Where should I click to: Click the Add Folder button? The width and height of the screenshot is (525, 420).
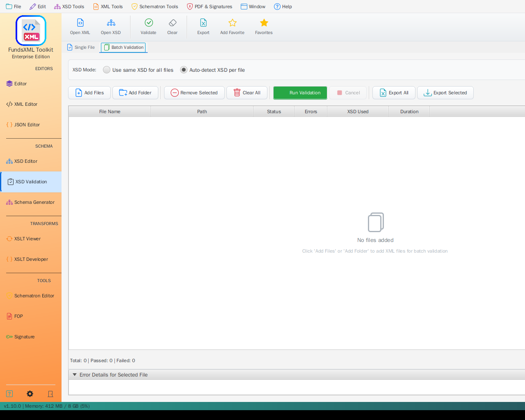point(135,93)
